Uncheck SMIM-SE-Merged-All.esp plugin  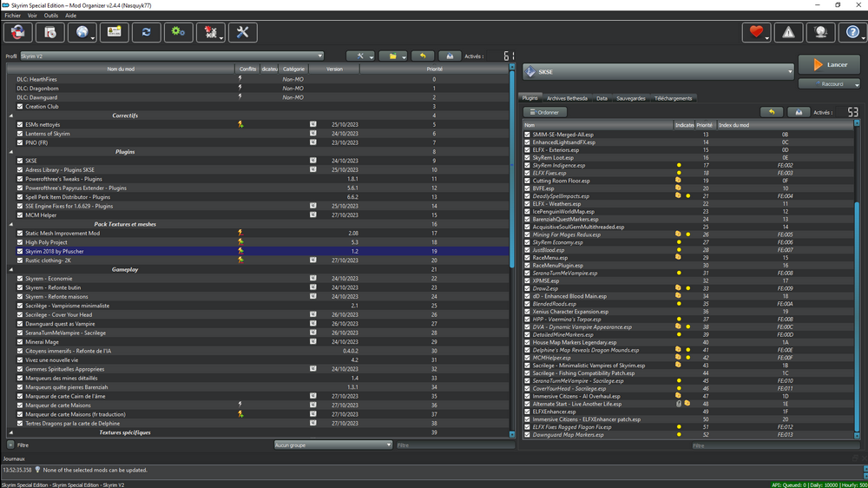(528, 135)
